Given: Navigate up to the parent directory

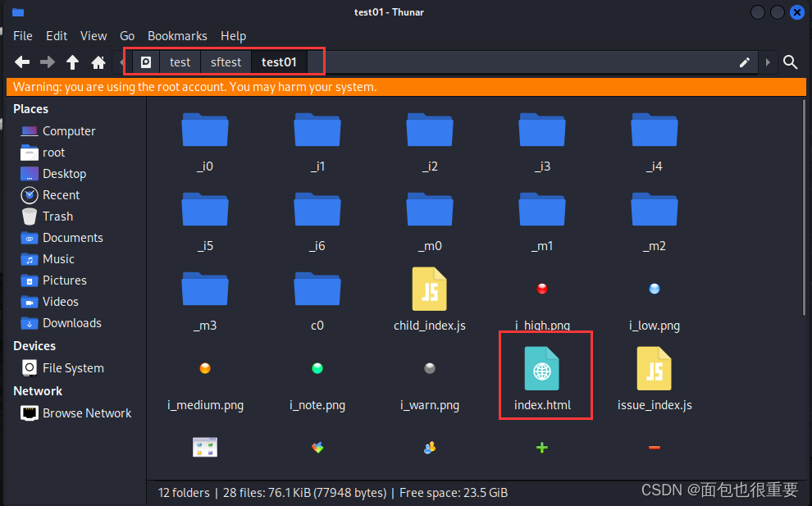Looking at the screenshot, I should [73, 62].
